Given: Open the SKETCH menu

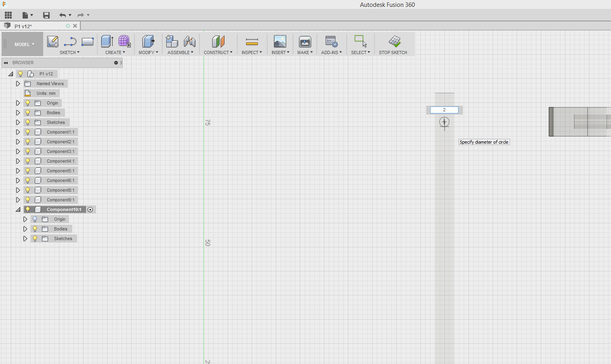Looking at the screenshot, I should [69, 52].
